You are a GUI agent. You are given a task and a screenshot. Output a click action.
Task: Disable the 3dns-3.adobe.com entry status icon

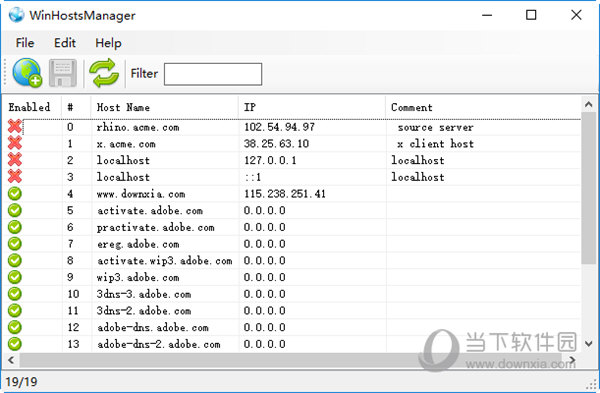pos(15,294)
